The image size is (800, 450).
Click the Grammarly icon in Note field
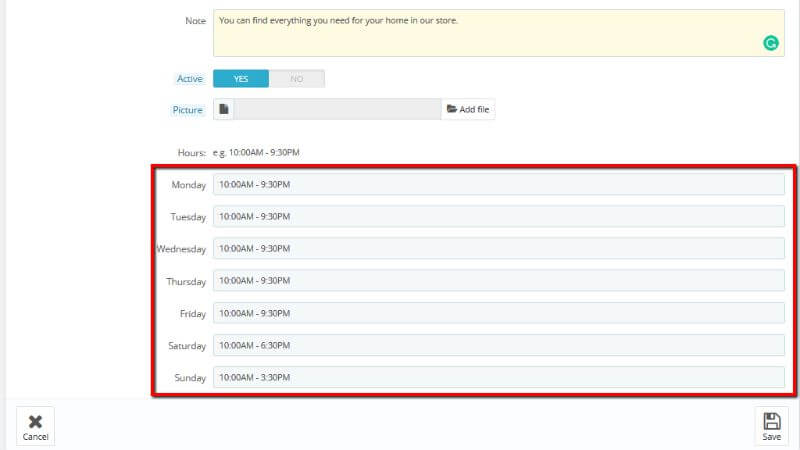tap(770, 43)
